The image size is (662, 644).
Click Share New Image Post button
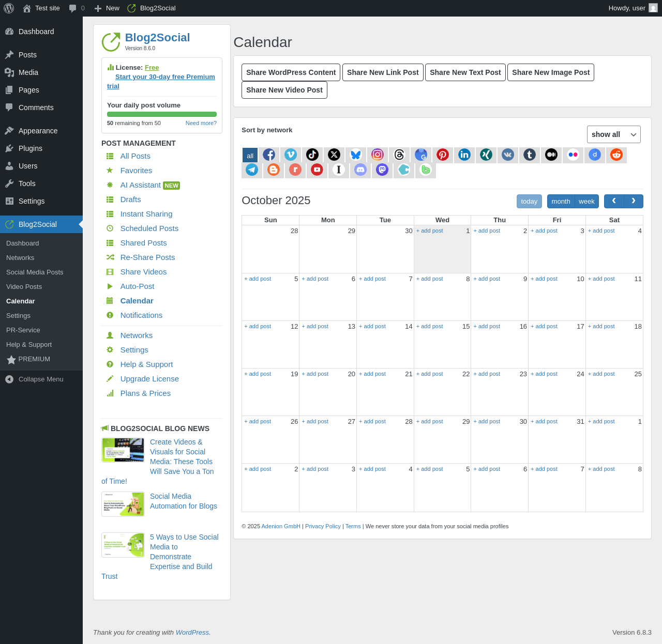(x=551, y=72)
